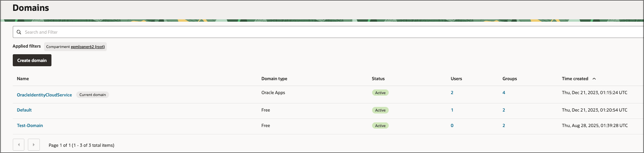644x153 pixels.
Task: Go to previous page arrow button
Action: 19,145
